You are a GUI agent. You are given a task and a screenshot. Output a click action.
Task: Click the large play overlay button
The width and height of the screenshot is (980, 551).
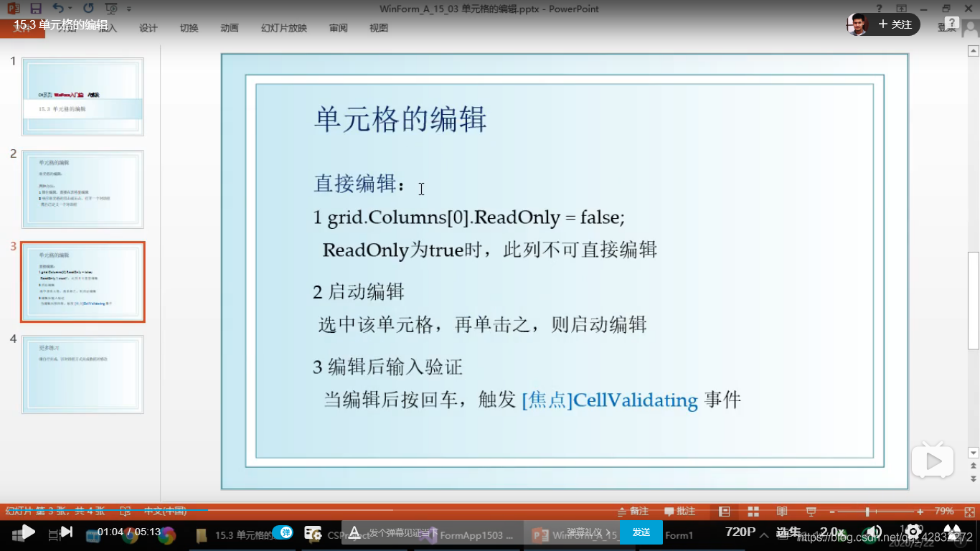[933, 462]
